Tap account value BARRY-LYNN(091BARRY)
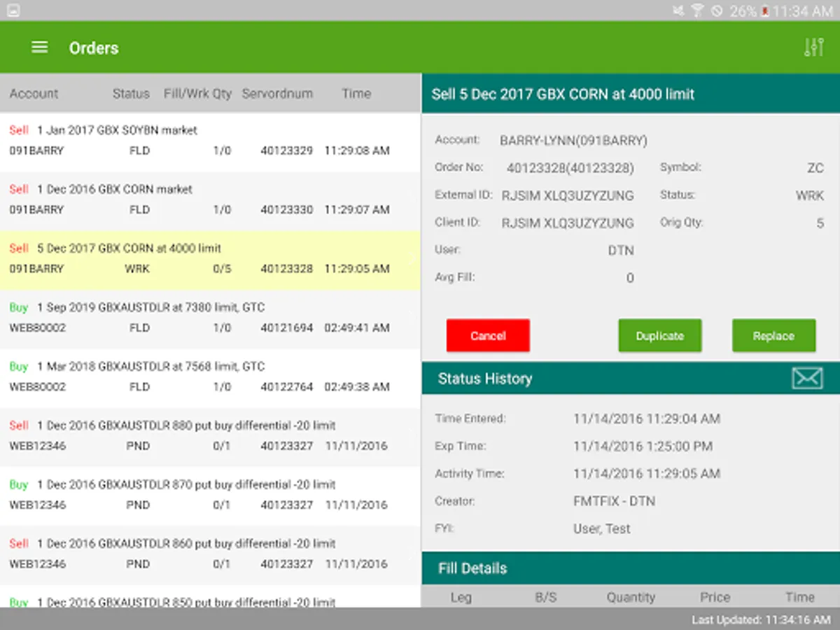The width and height of the screenshot is (840, 630). tap(573, 141)
